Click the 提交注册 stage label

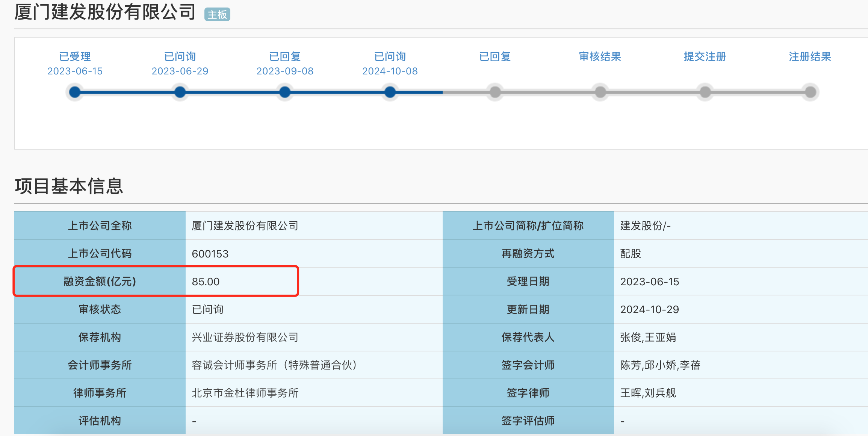point(705,57)
